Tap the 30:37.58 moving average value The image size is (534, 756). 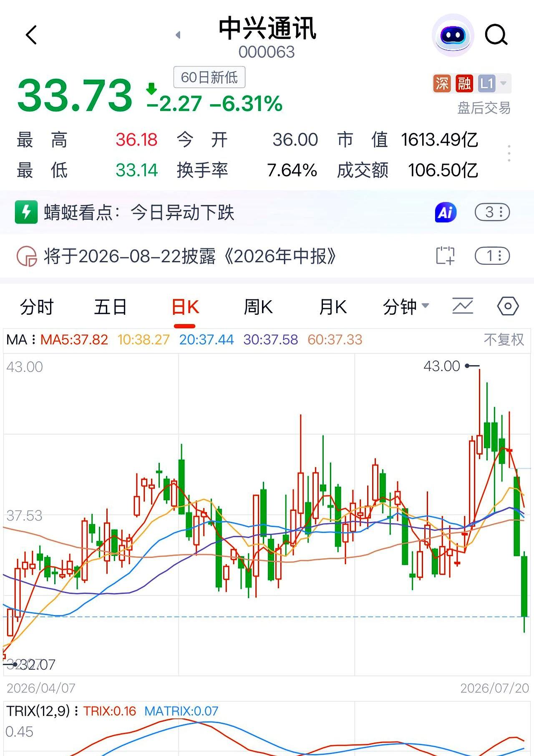pos(271,339)
